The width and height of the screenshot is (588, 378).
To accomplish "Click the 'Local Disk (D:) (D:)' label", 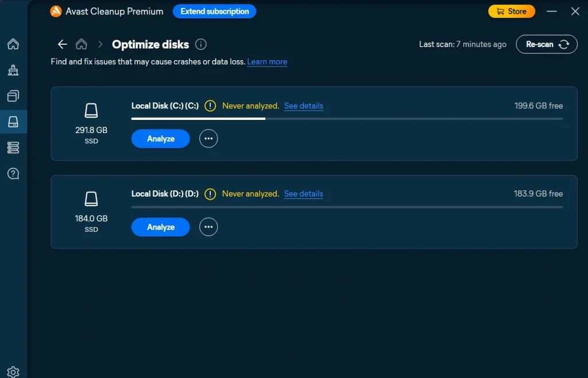I will click(165, 194).
